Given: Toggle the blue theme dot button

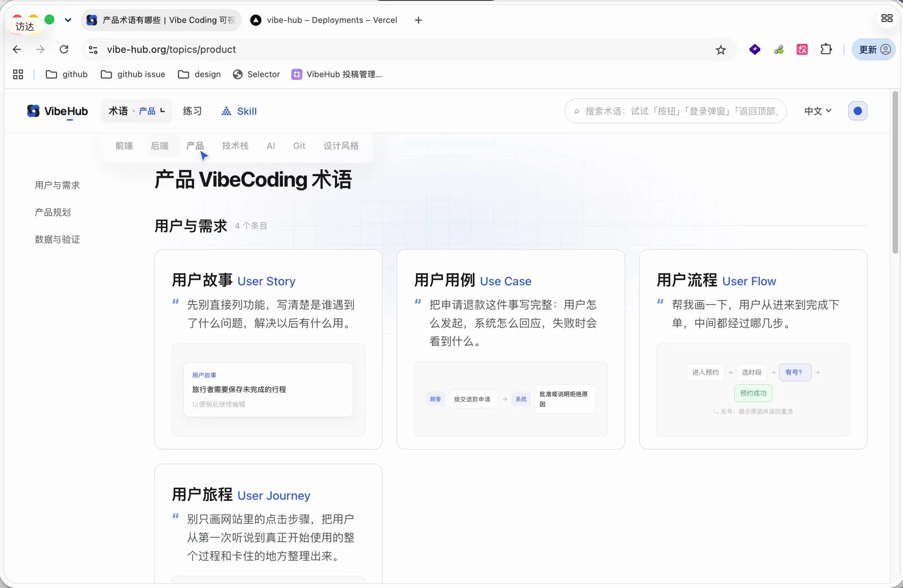Looking at the screenshot, I should [x=857, y=111].
